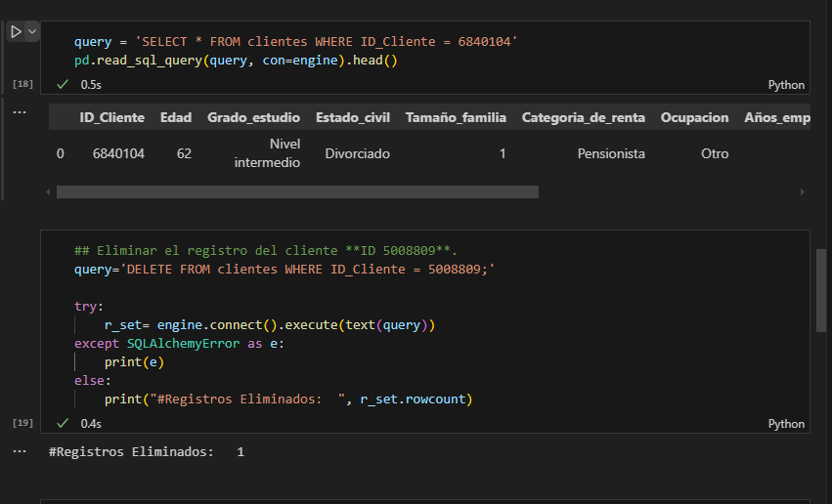Click Python language label of cell 19

pyautogui.click(x=786, y=424)
